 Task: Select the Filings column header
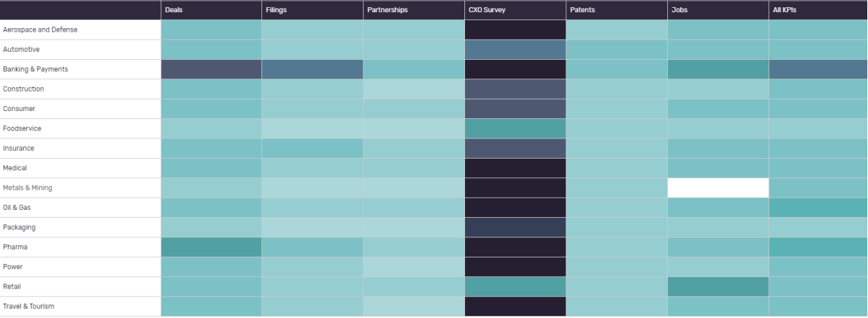coord(276,10)
